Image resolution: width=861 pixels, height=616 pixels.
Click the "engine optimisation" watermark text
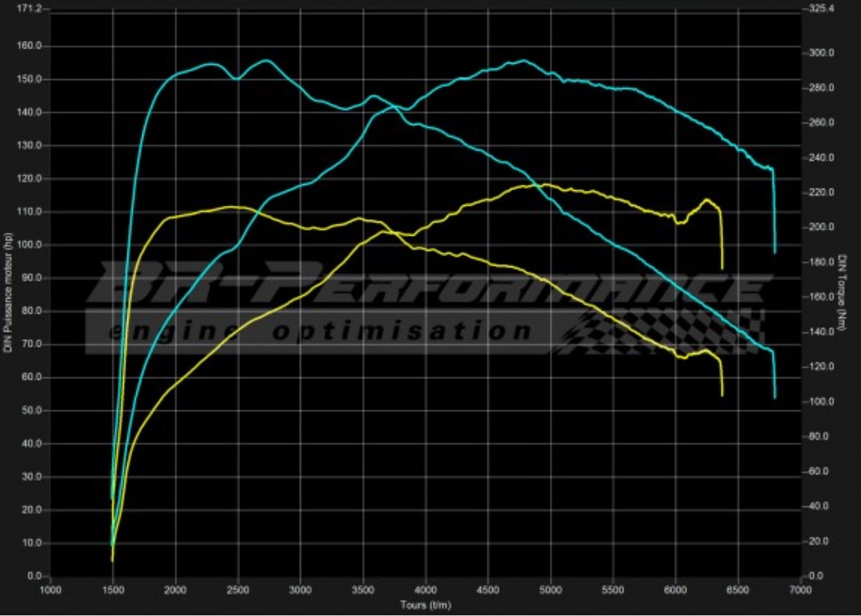[x=320, y=331]
